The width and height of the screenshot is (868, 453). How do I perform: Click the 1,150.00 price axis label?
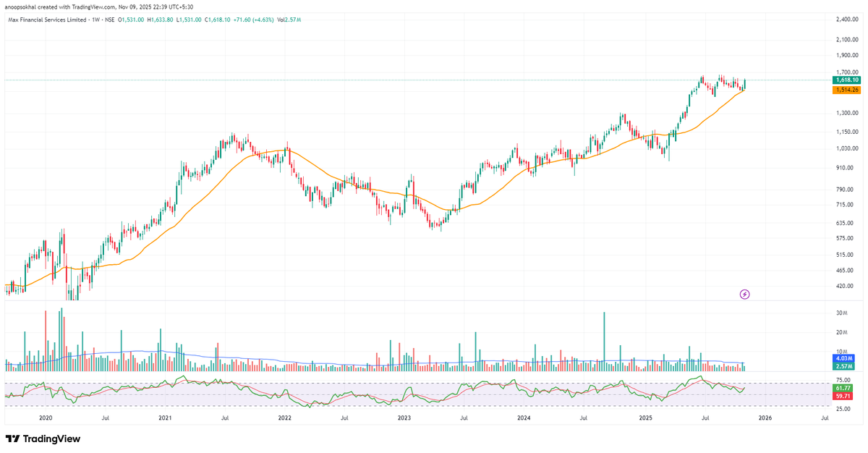[x=847, y=131]
